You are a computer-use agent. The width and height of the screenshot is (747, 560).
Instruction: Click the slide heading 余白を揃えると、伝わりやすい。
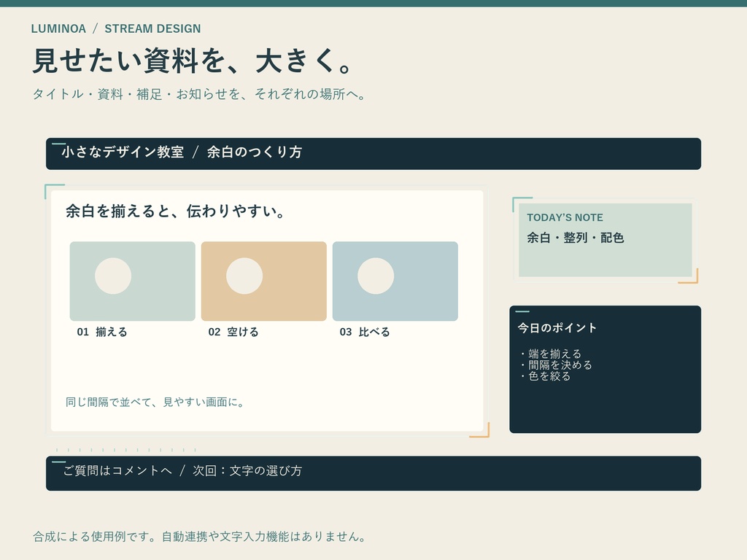[x=175, y=211]
